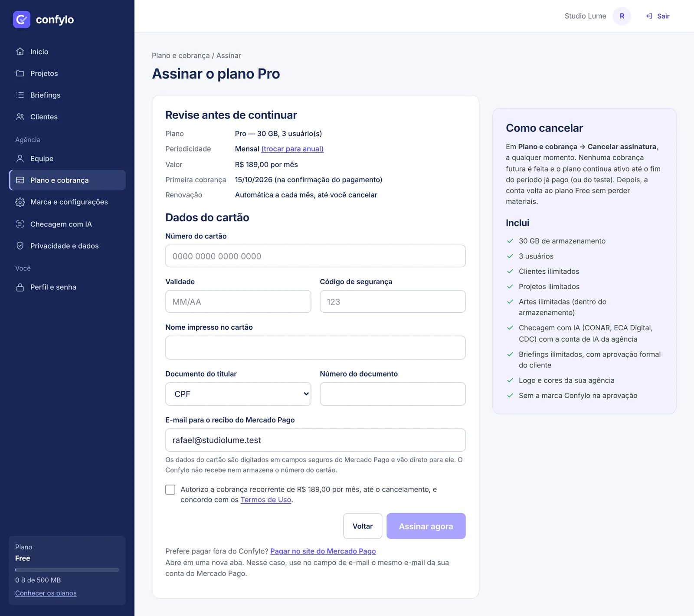This screenshot has width=694, height=616.
Task: Open Briefings from the sidebar menu
Action: click(x=67, y=95)
